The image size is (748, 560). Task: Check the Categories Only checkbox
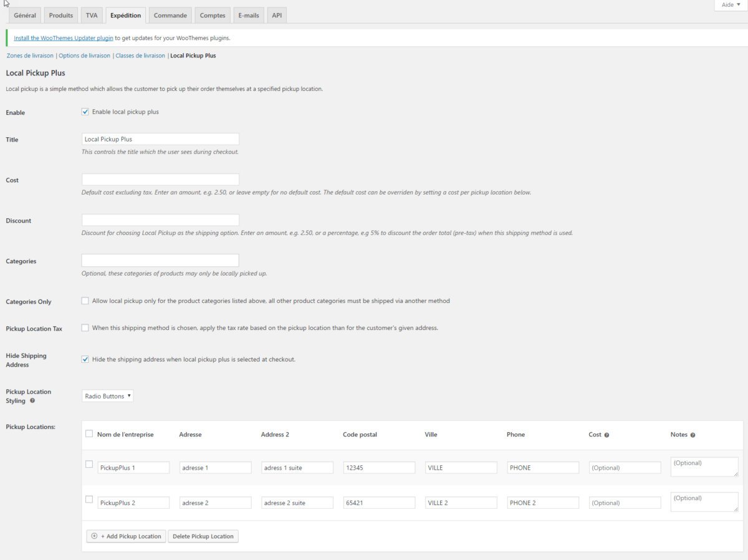[85, 301]
